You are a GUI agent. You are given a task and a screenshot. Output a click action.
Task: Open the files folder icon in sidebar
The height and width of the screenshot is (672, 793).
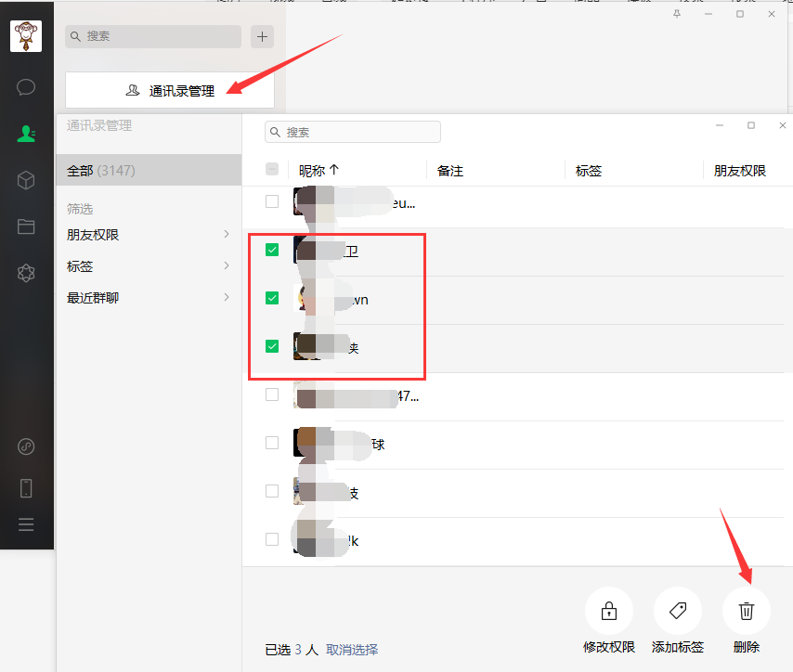coord(26,226)
